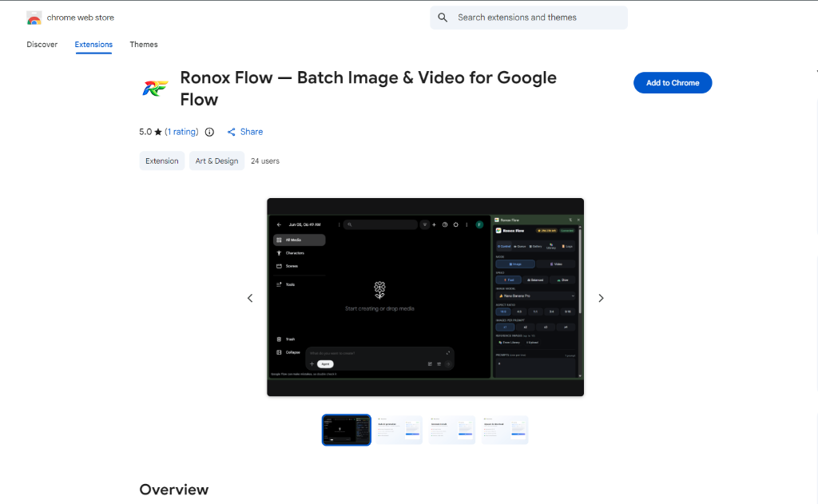Select the first dark screenshot thumbnail
Image resolution: width=818 pixels, height=504 pixels.
tap(347, 430)
